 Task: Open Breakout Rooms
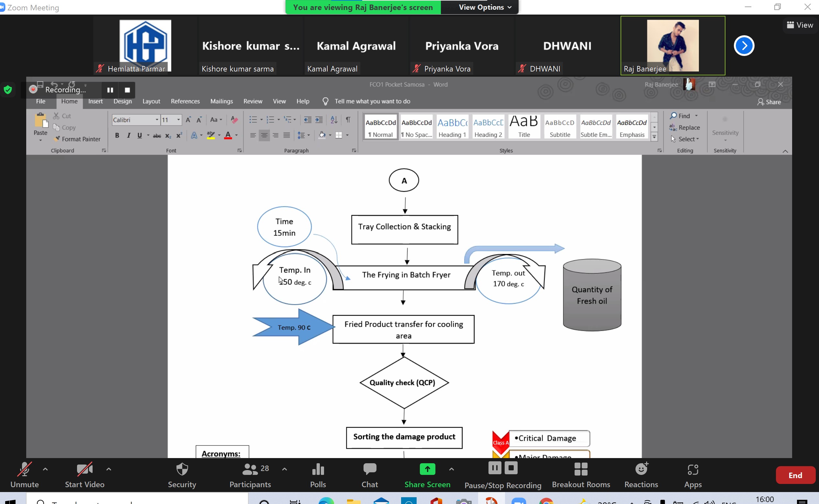tap(581, 475)
